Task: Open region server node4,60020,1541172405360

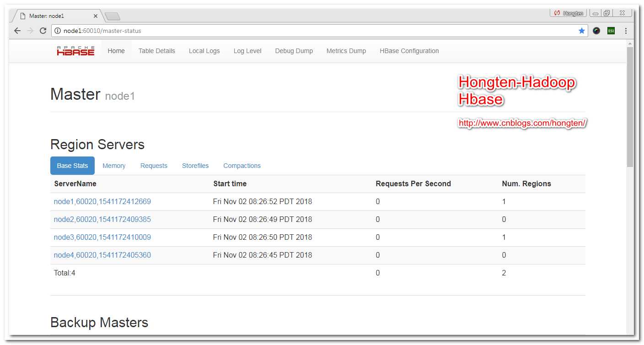Action: coord(102,255)
